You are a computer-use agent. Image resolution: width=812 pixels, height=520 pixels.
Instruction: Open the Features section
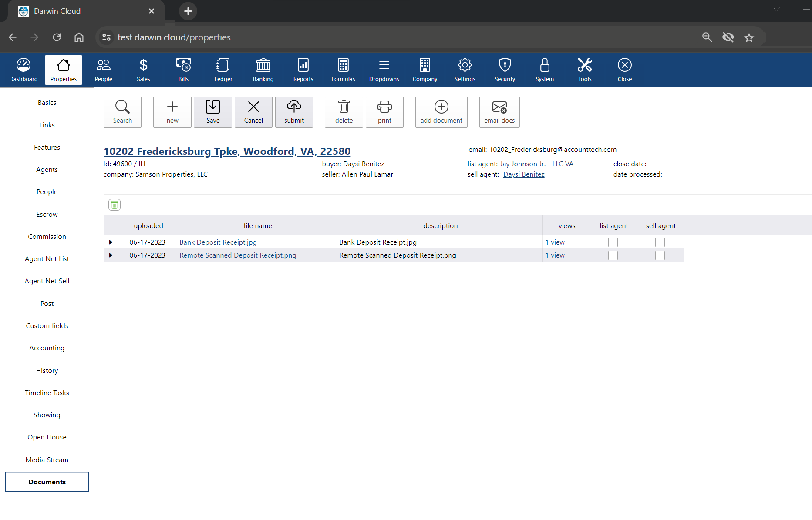coord(47,148)
